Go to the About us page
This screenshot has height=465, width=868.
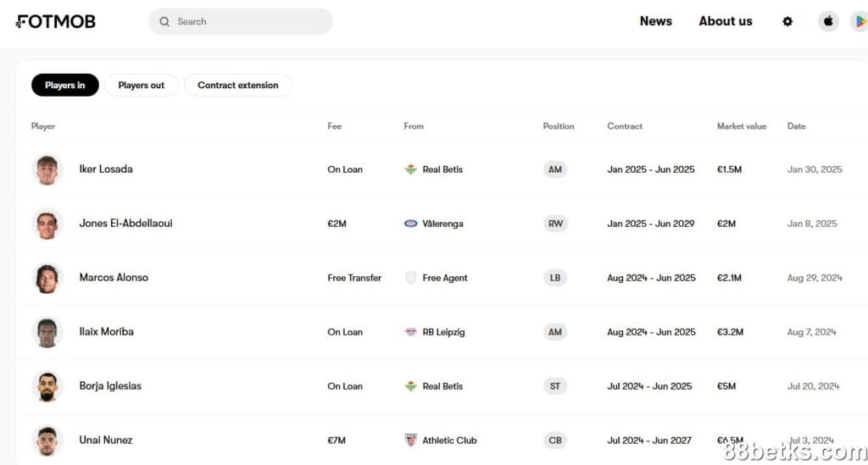725,21
